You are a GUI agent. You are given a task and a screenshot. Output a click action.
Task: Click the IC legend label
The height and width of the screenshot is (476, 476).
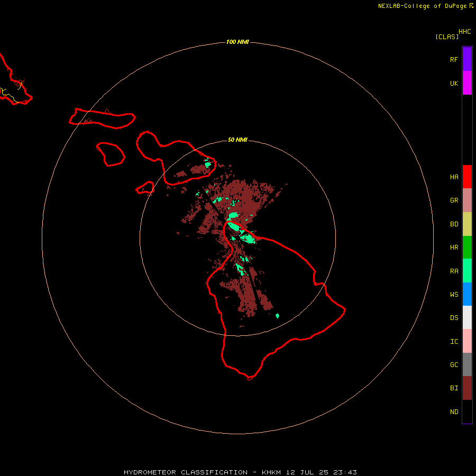[x=454, y=341]
